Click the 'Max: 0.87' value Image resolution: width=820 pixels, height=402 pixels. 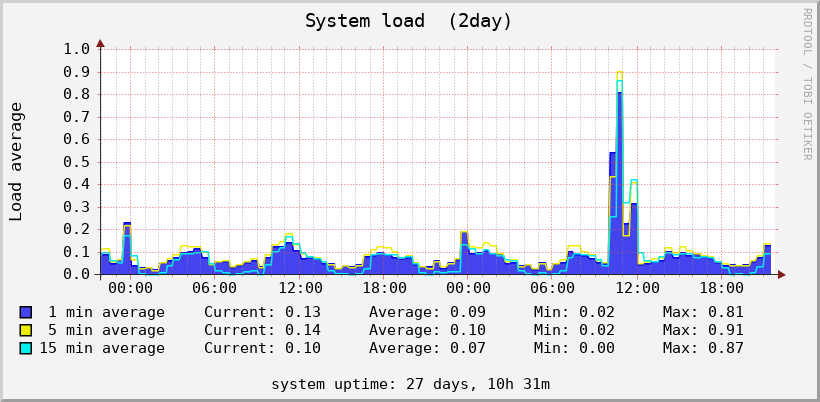point(703,348)
